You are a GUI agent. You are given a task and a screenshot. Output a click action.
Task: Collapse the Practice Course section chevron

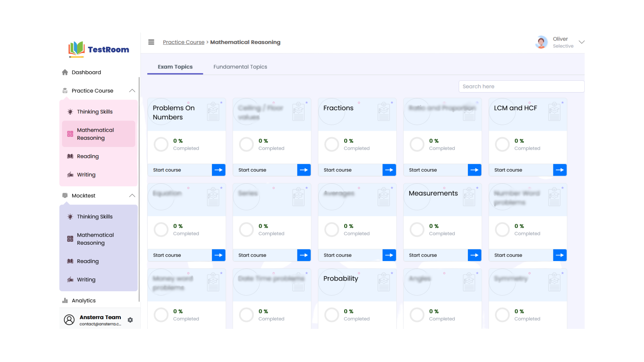(x=132, y=91)
